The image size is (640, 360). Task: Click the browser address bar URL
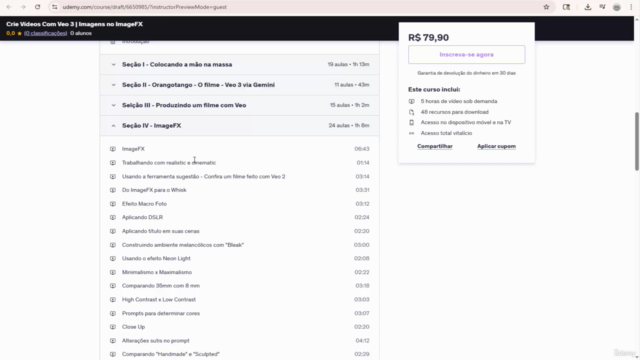[x=144, y=7]
